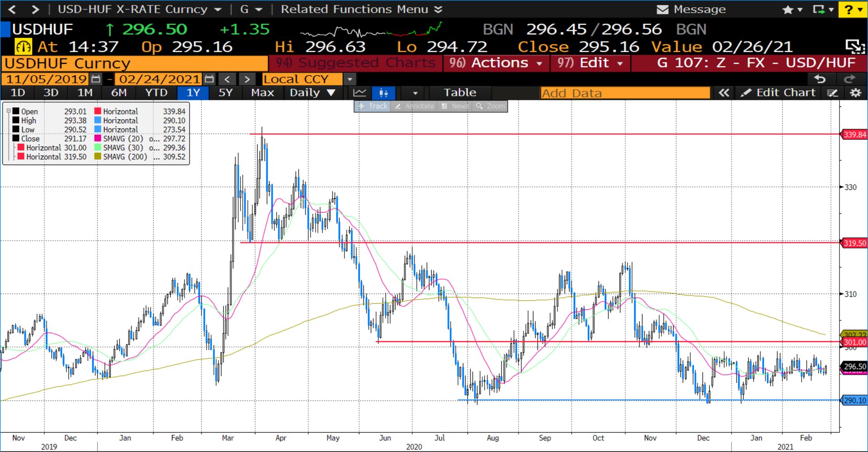Click the Edit Chart button
This screenshot has height=452, width=868.
778,93
